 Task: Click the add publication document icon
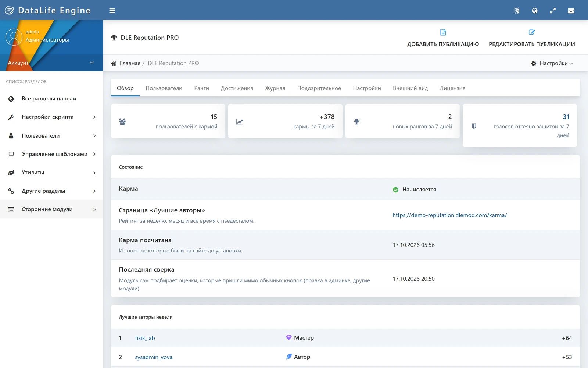coord(443,32)
